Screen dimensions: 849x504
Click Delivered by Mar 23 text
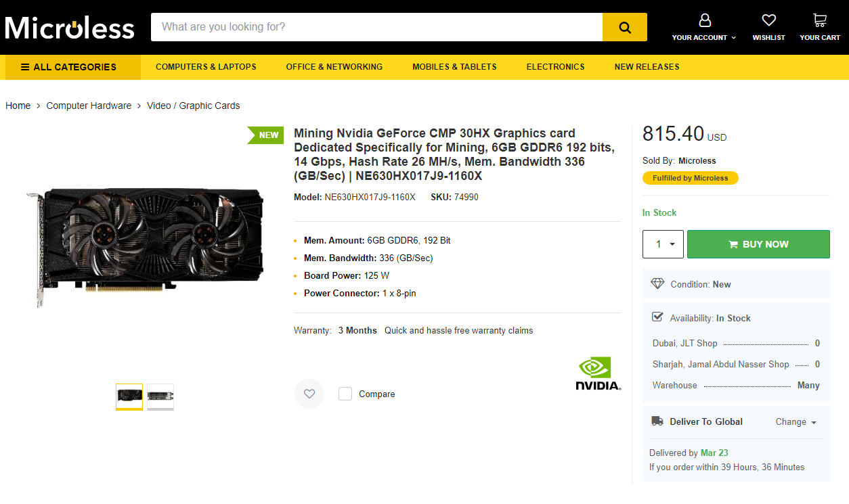click(689, 453)
